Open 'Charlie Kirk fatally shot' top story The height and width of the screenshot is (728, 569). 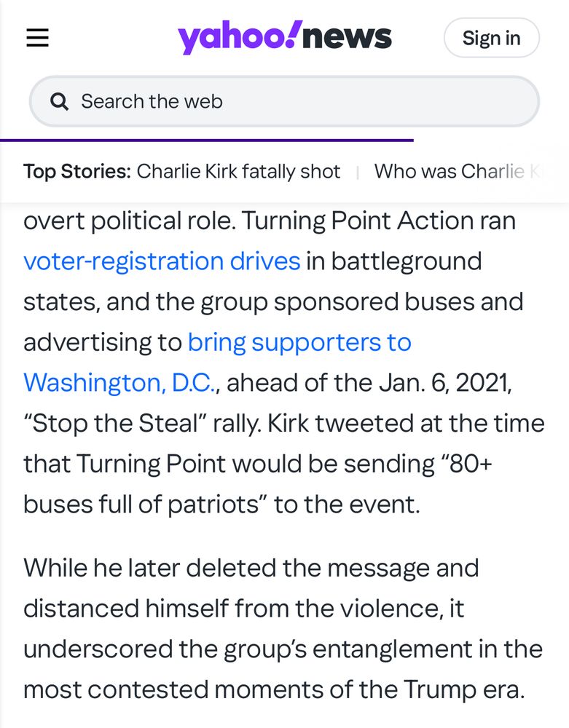[x=238, y=172]
